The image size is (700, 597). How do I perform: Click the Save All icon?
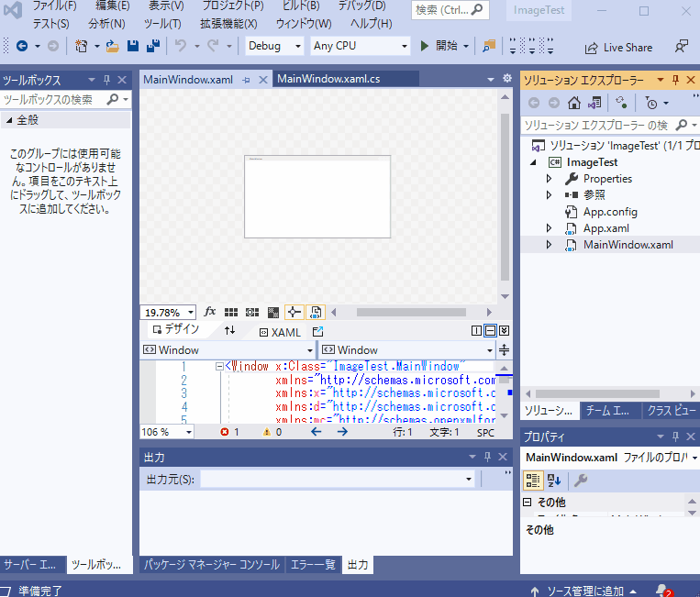click(153, 46)
